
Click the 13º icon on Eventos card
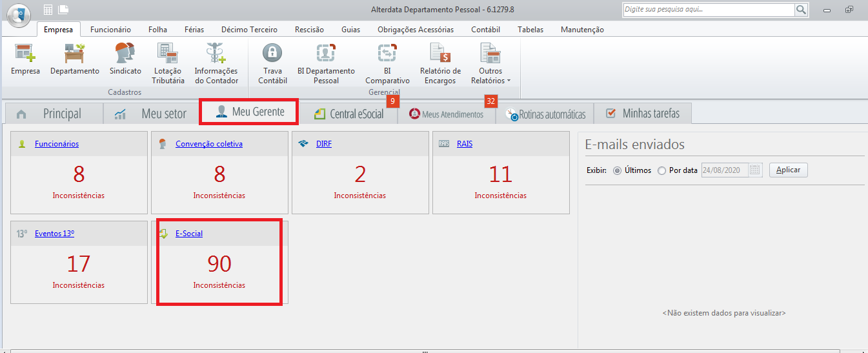pyautogui.click(x=23, y=234)
